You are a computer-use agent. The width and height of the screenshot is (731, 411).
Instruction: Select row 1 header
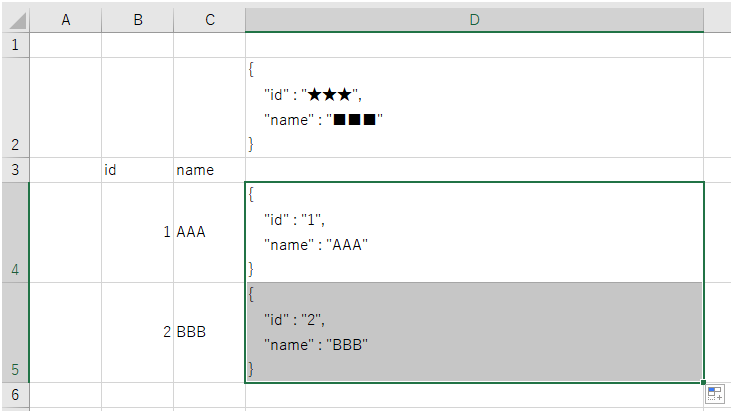coord(15,45)
